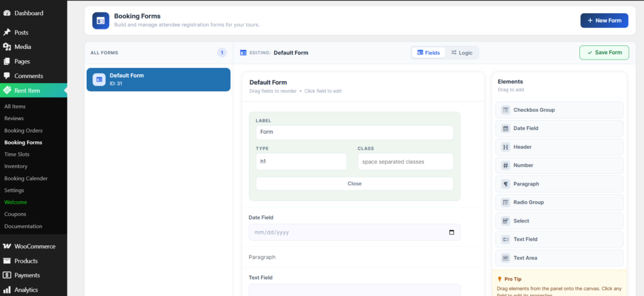Click the Radio Group element icon

click(505, 202)
